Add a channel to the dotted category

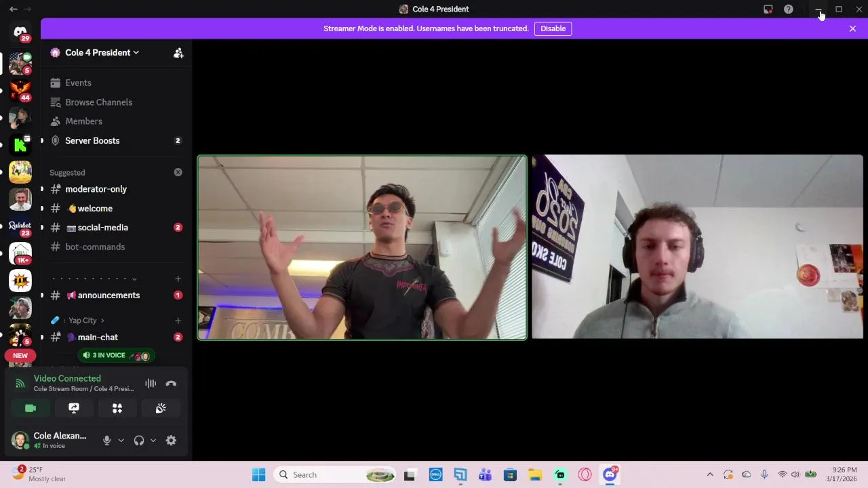pos(178,279)
